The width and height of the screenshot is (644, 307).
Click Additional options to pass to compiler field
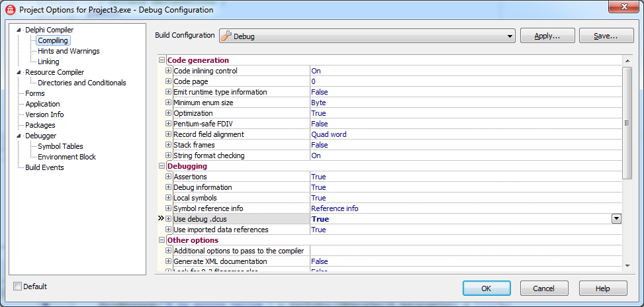[465, 251]
